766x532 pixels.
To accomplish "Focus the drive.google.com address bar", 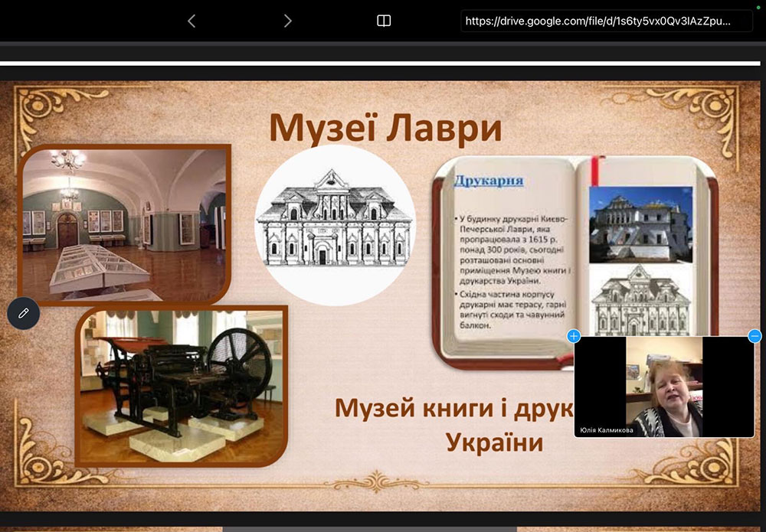I will coord(597,21).
